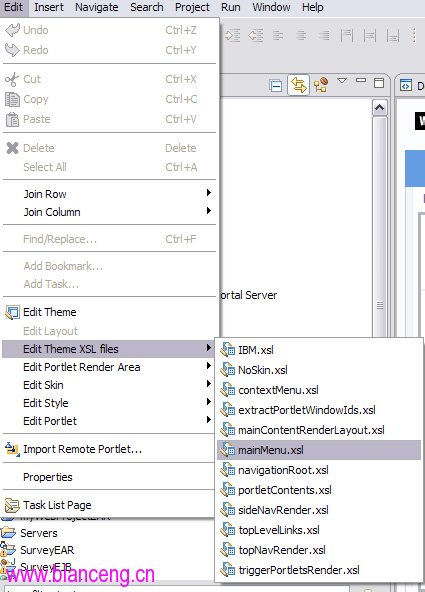Open the view menu triangle dropdown

point(342,81)
